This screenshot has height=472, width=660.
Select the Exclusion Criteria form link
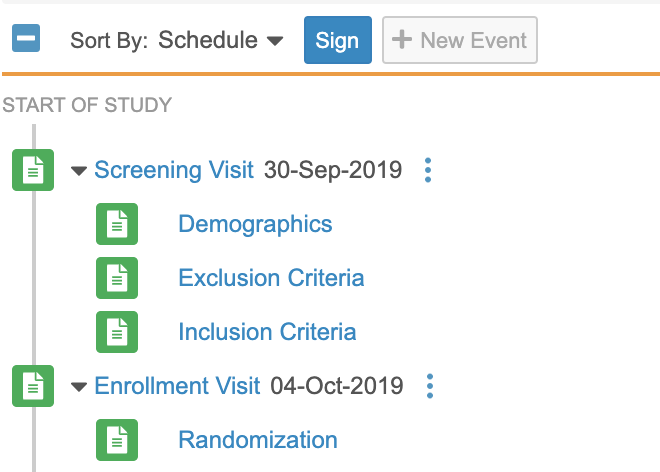pyautogui.click(x=271, y=278)
